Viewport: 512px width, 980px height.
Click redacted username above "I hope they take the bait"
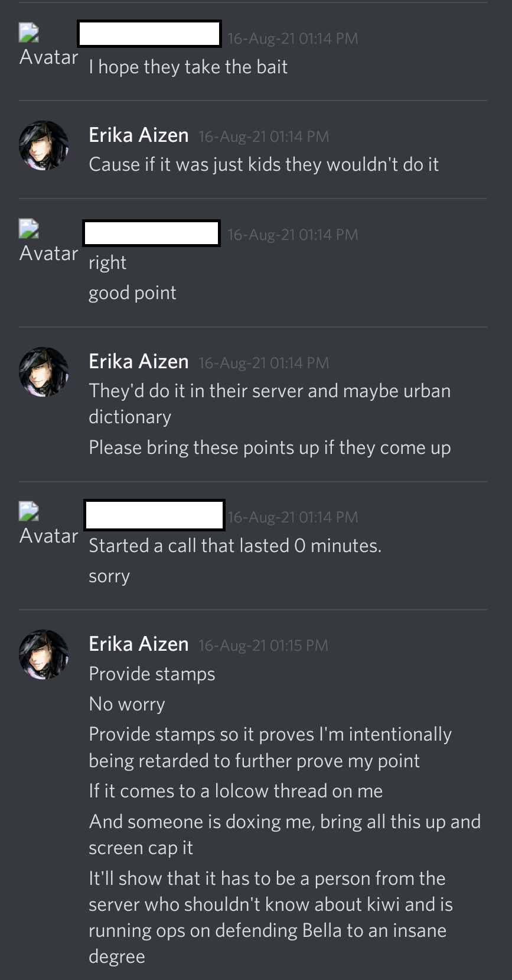pyautogui.click(x=149, y=34)
